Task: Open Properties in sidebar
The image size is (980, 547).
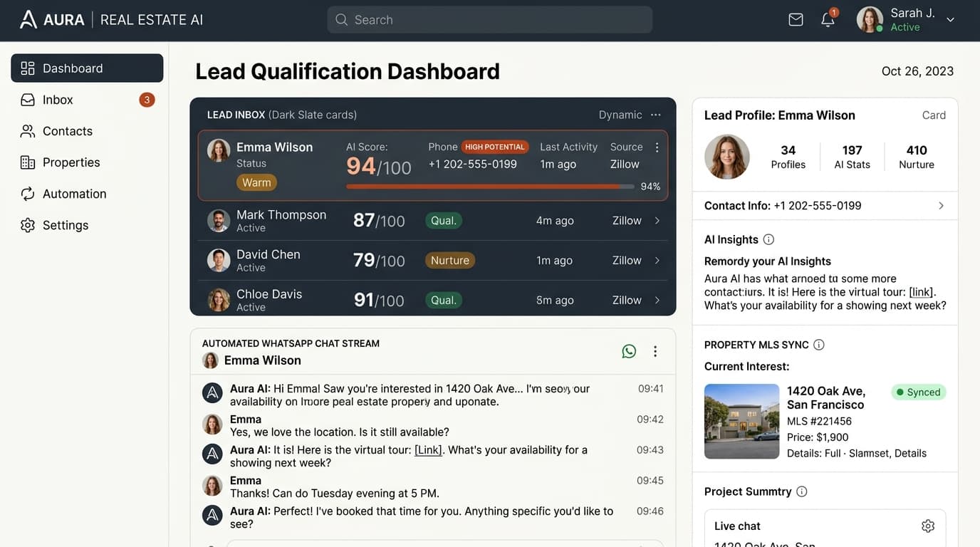Action: click(x=87, y=162)
